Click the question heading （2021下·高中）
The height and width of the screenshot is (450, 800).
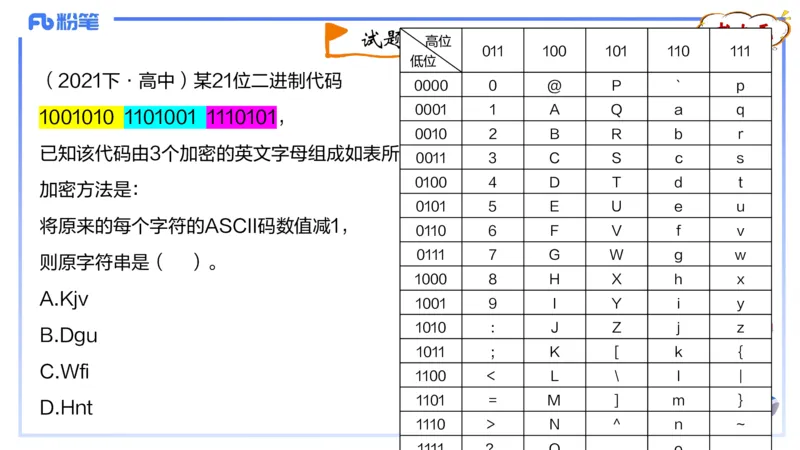[117, 81]
